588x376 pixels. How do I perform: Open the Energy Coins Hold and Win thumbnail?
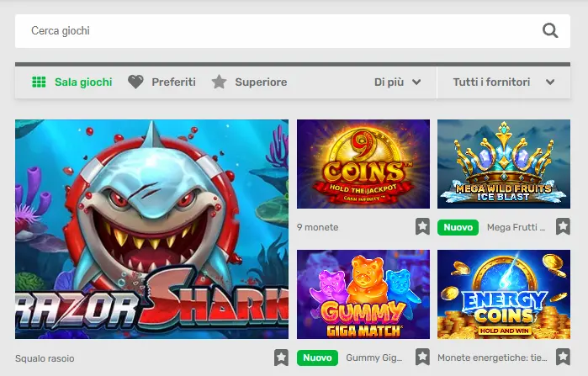click(504, 294)
